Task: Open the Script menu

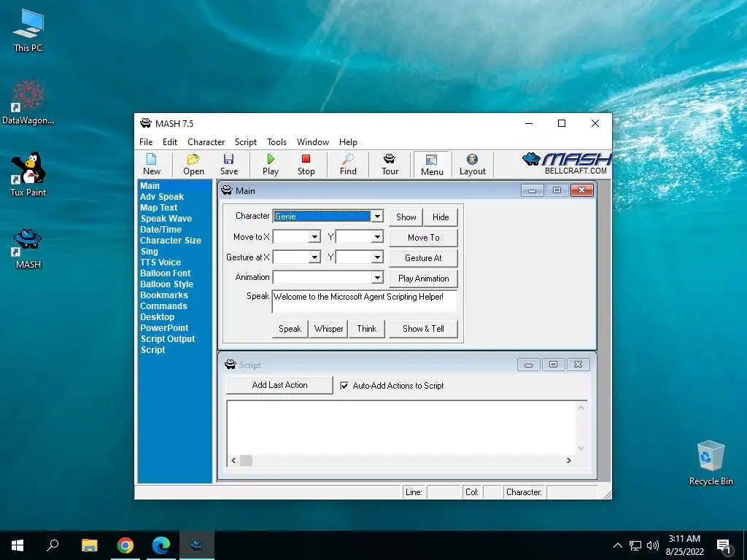Action: 245,142
